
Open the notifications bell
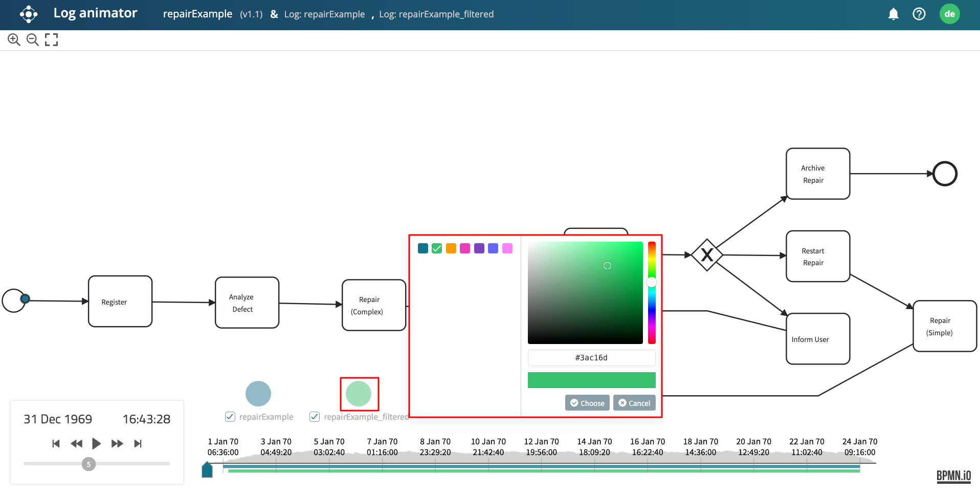coord(893,14)
